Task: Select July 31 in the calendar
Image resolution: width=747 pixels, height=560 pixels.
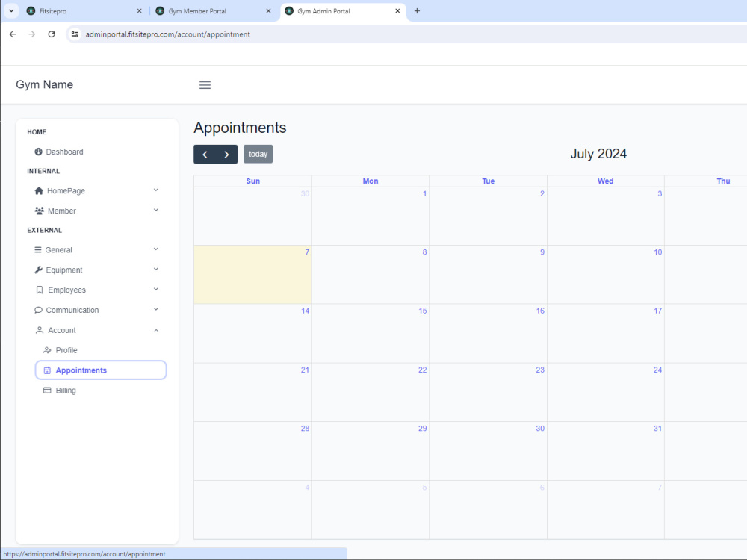Action: [606, 451]
